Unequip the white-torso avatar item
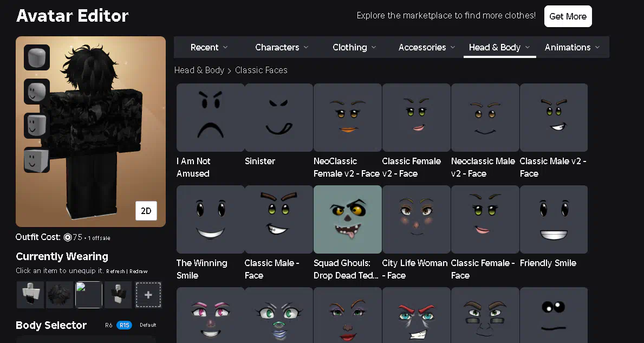Screen dimensions: 644x343 30,295
